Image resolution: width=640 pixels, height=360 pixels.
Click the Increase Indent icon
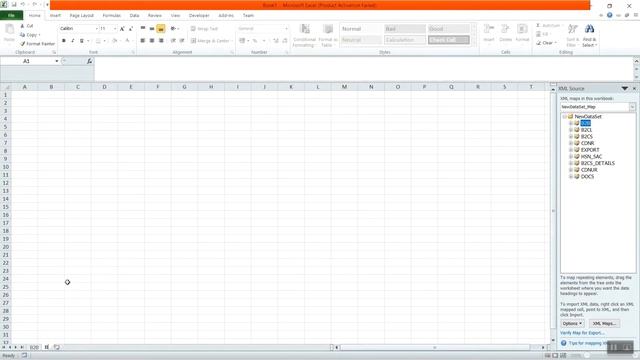point(182,41)
